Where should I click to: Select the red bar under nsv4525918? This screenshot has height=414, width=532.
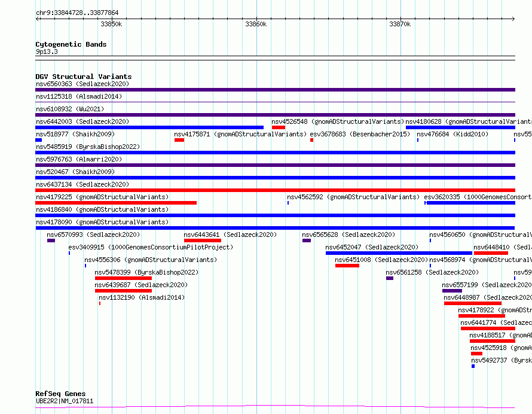click(476, 354)
